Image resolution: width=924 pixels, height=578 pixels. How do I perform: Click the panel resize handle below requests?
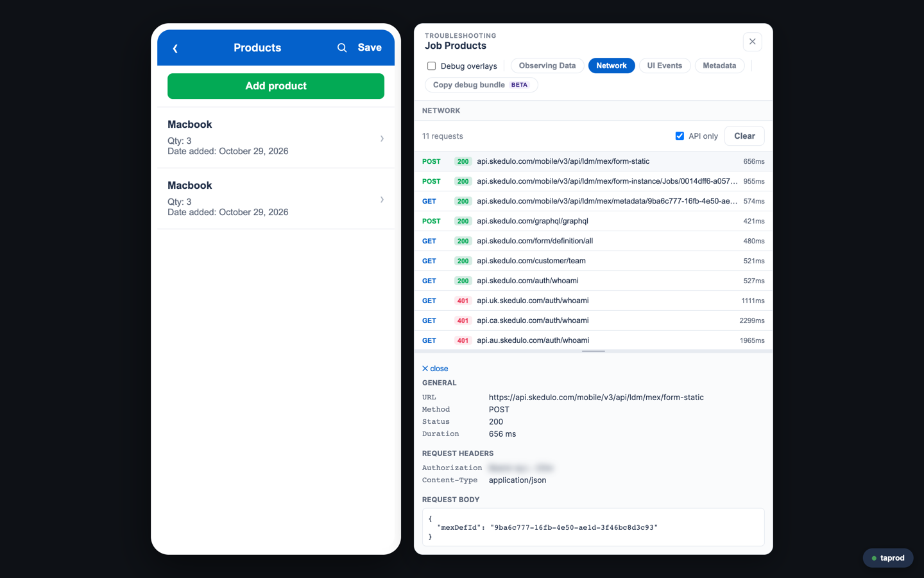coord(594,351)
